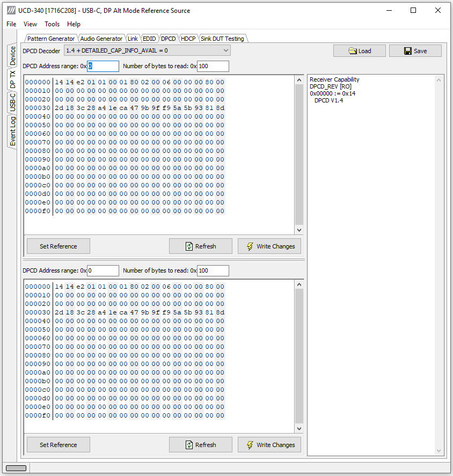
Task: Select the Pattern Generator tab
Action: (x=50, y=39)
